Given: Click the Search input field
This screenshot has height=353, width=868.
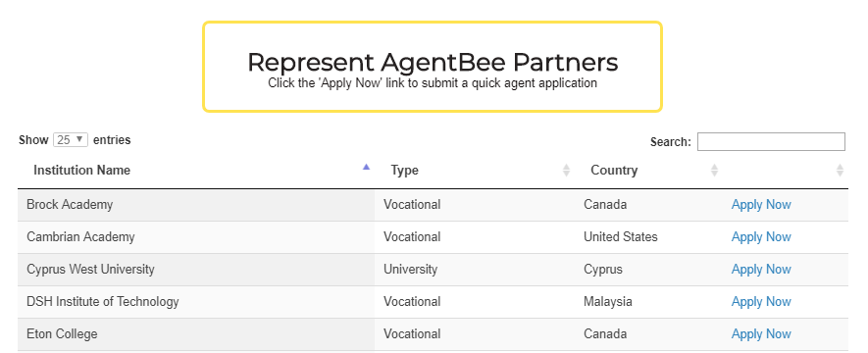Looking at the screenshot, I should pyautogui.click(x=771, y=141).
